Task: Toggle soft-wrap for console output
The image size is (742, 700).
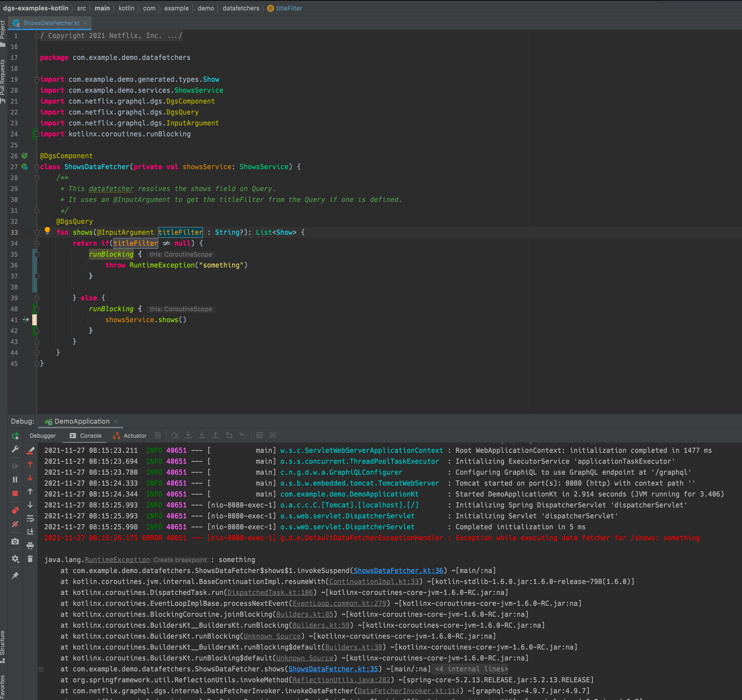Action: 30,519
